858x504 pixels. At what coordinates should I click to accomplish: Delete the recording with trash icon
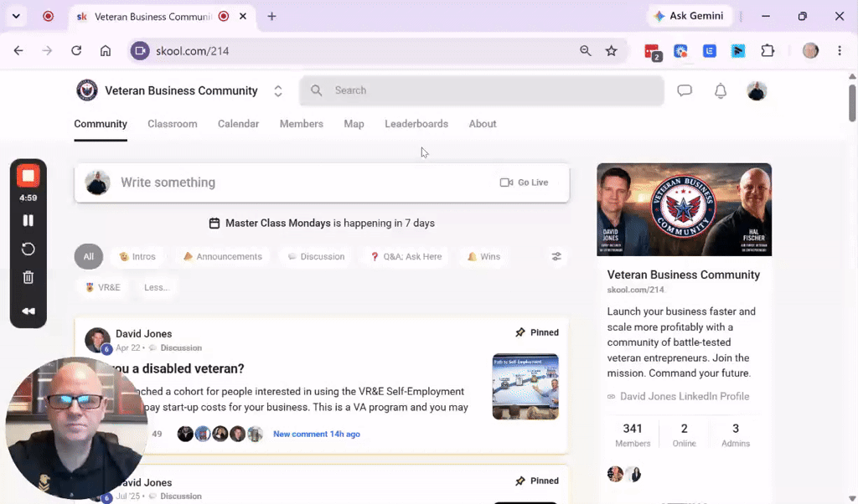pos(28,277)
